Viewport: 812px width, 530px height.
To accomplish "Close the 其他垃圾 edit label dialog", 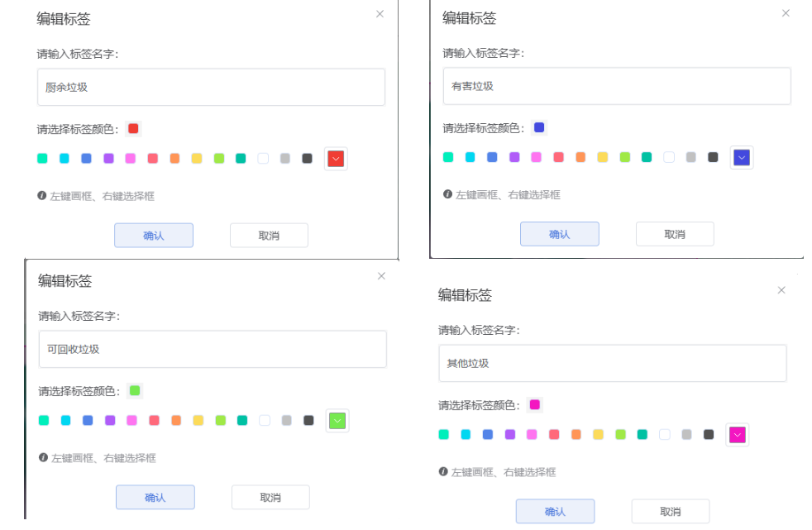I will [781, 290].
